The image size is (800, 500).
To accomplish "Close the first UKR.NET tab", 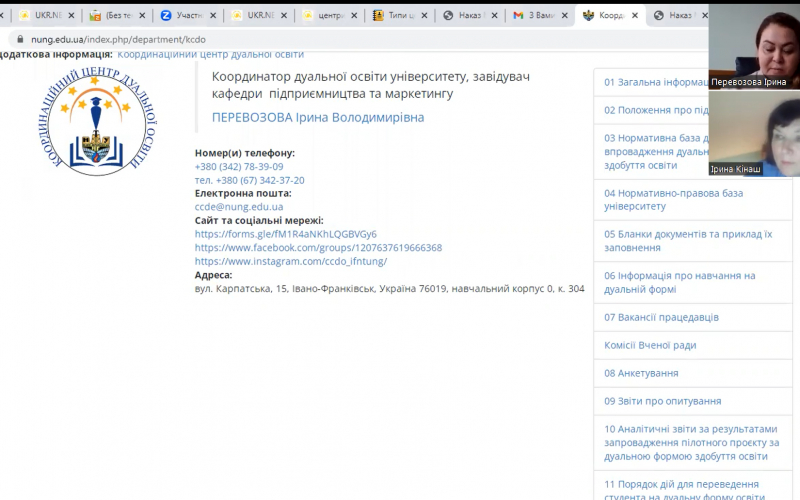I will point(71,16).
